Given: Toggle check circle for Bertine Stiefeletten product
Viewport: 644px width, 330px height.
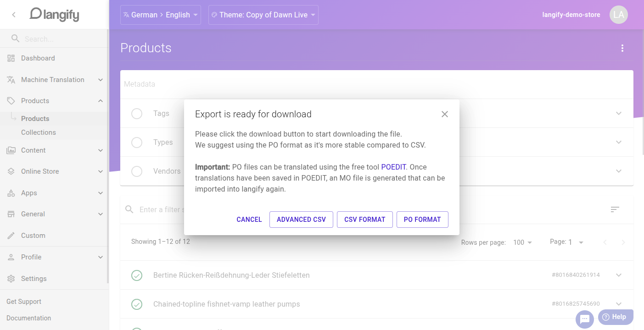Looking at the screenshot, I should 137,275.
